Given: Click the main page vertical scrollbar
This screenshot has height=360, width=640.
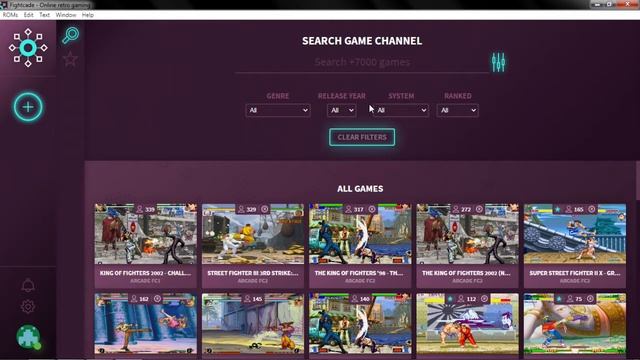Looking at the screenshot, I should click(637, 180).
